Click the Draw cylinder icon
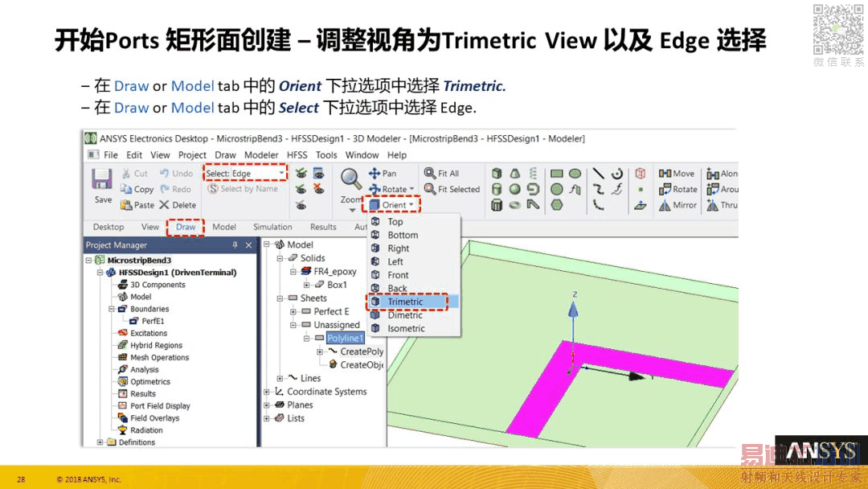 coord(497,189)
